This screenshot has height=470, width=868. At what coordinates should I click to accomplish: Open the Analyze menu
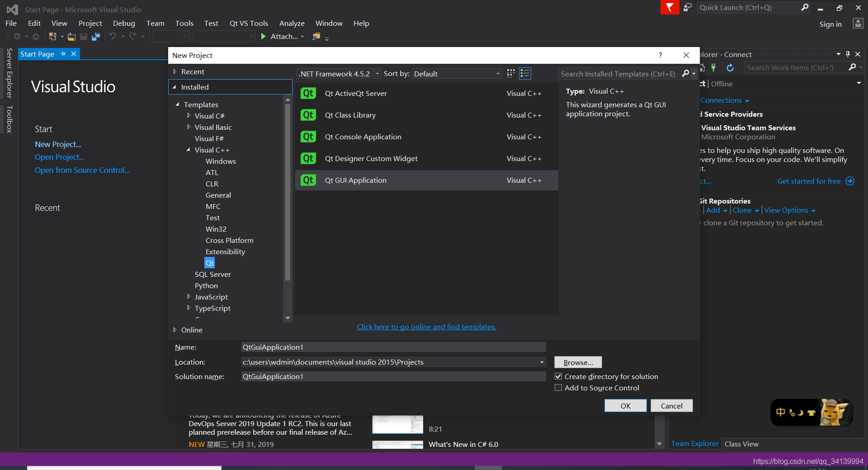tap(292, 23)
